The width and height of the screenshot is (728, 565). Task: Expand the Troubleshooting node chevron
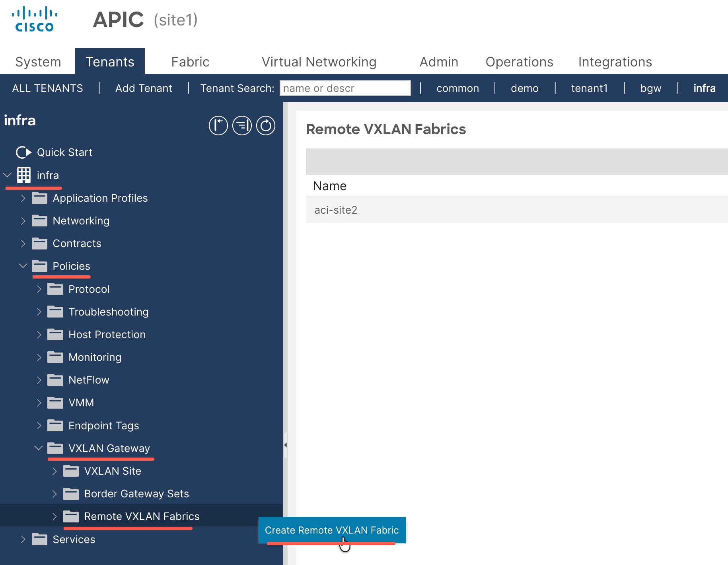39,312
